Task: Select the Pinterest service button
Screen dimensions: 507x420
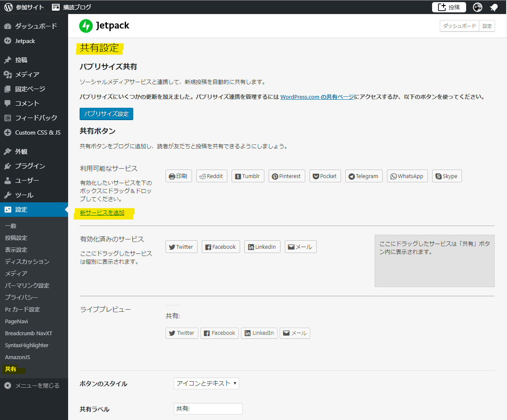Action: pos(286,176)
